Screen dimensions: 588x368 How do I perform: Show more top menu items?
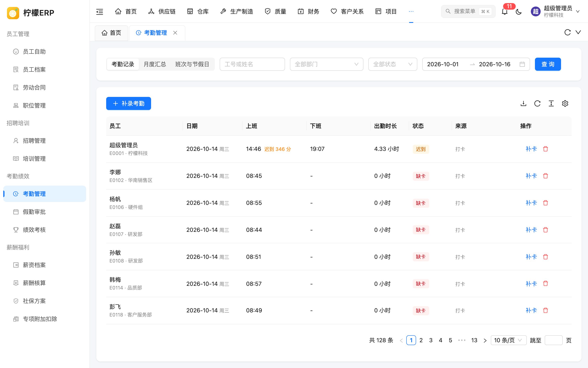click(x=411, y=11)
